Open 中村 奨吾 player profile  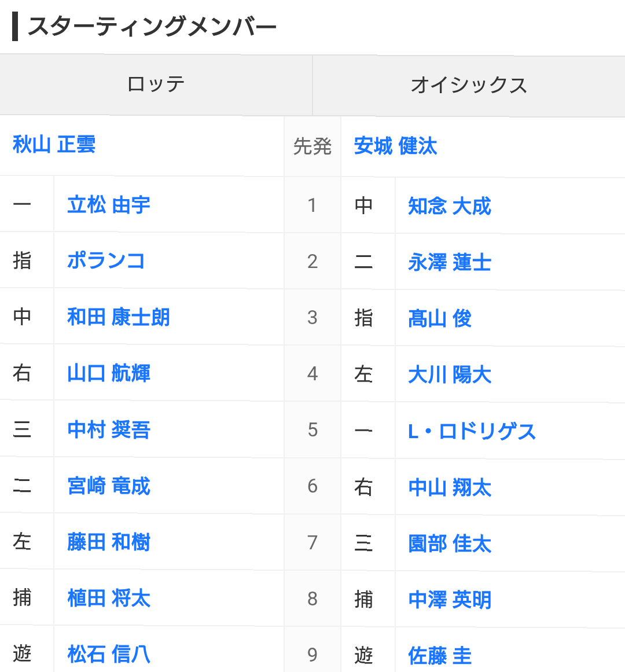coord(109,430)
